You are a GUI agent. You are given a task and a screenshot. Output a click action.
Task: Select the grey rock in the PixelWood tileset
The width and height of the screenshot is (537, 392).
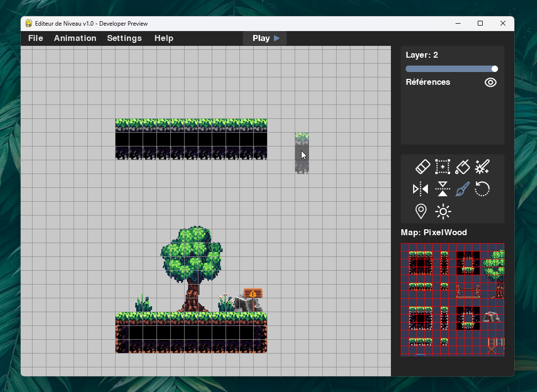[x=492, y=317]
